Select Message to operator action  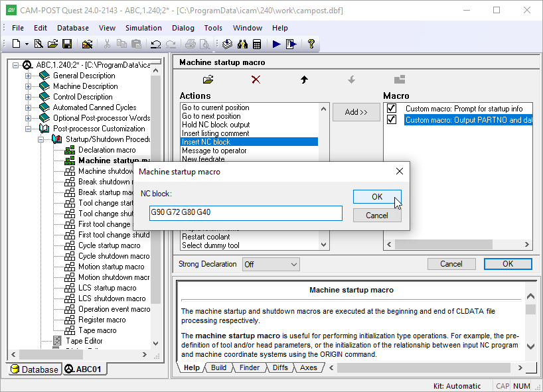coord(214,151)
